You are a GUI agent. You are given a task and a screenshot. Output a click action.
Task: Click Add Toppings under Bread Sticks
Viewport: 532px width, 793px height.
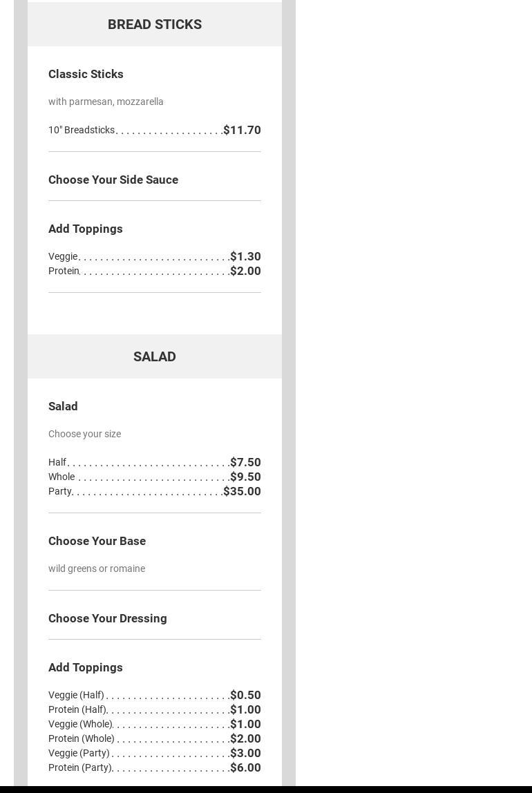[86, 229]
